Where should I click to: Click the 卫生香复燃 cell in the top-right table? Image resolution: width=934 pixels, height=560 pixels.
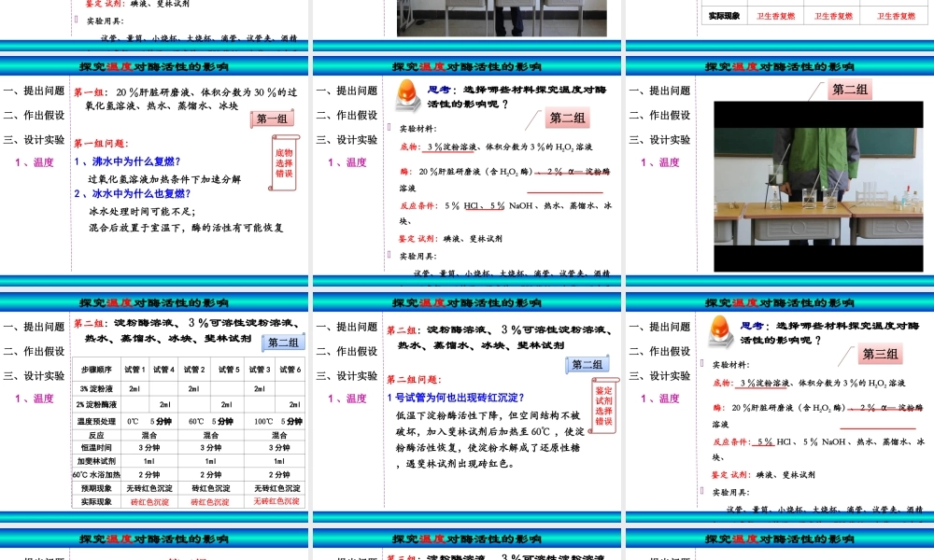(775, 15)
